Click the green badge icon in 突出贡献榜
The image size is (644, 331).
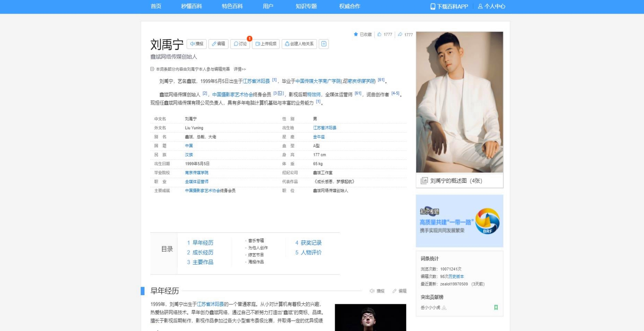[496, 307]
